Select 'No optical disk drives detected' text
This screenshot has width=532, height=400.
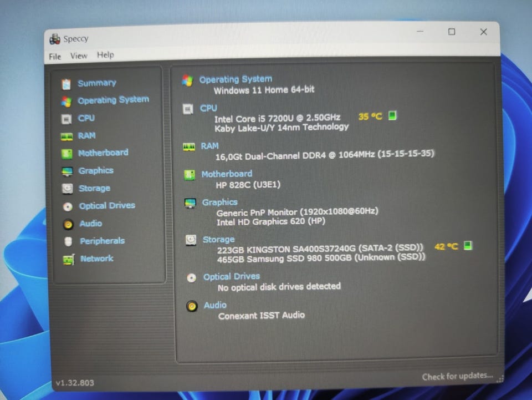(x=279, y=287)
